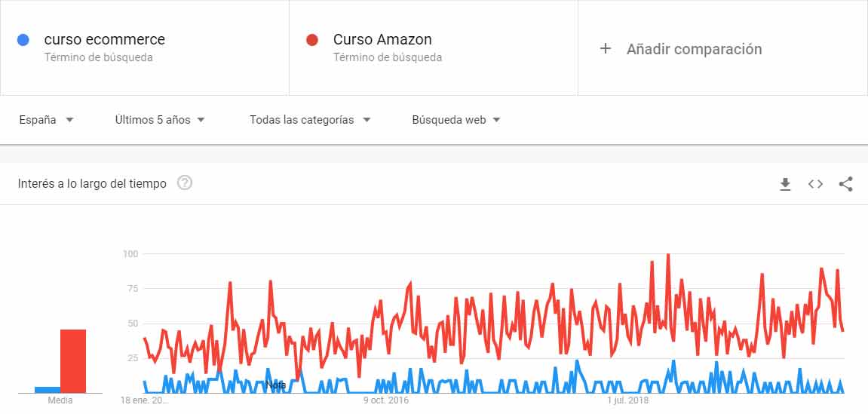Open help for Interés a lo largo del tiempo
The image size is (868, 414).
tap(185, 183)
